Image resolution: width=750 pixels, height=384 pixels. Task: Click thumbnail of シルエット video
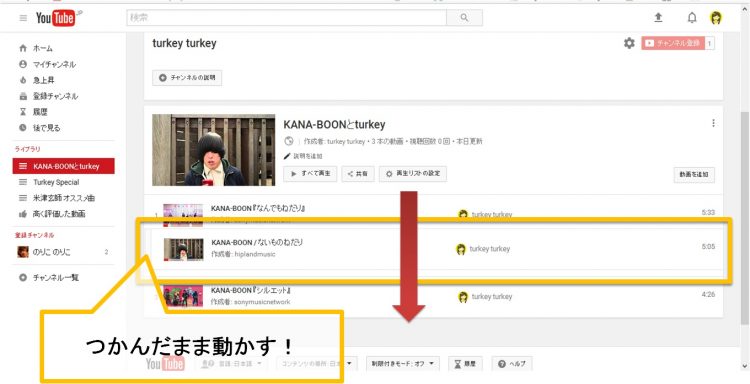(x=183, y=296)
